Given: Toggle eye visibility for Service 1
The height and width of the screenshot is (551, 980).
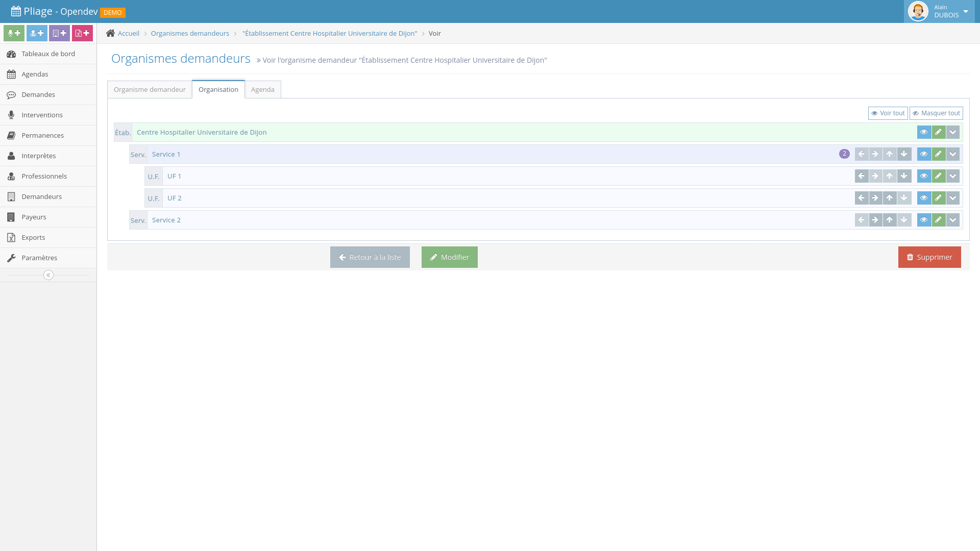Looking at the screenshot, I should coord(924,154).
